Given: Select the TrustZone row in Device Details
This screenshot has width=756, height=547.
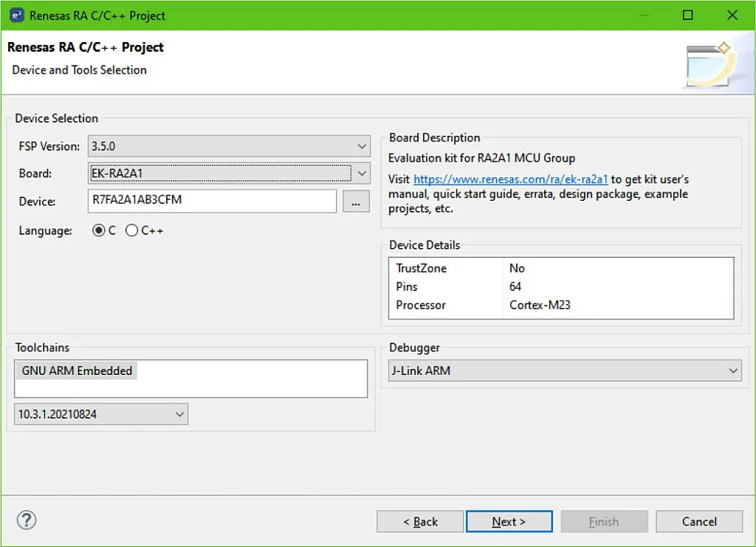Looking at the screenshot, I should pos(561,268).
